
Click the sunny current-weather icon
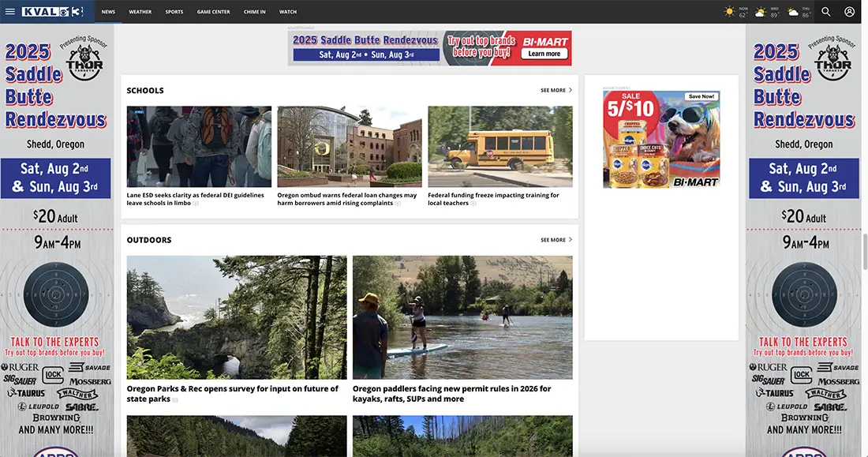730,12
